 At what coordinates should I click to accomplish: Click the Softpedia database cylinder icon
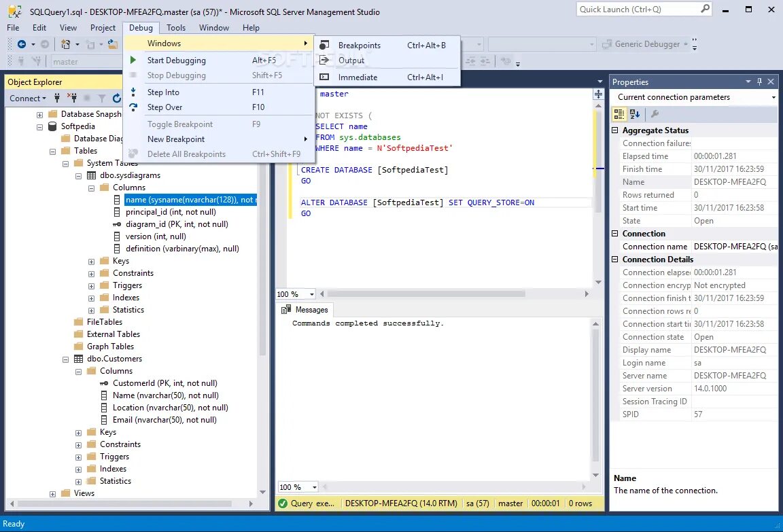(52, 126)
